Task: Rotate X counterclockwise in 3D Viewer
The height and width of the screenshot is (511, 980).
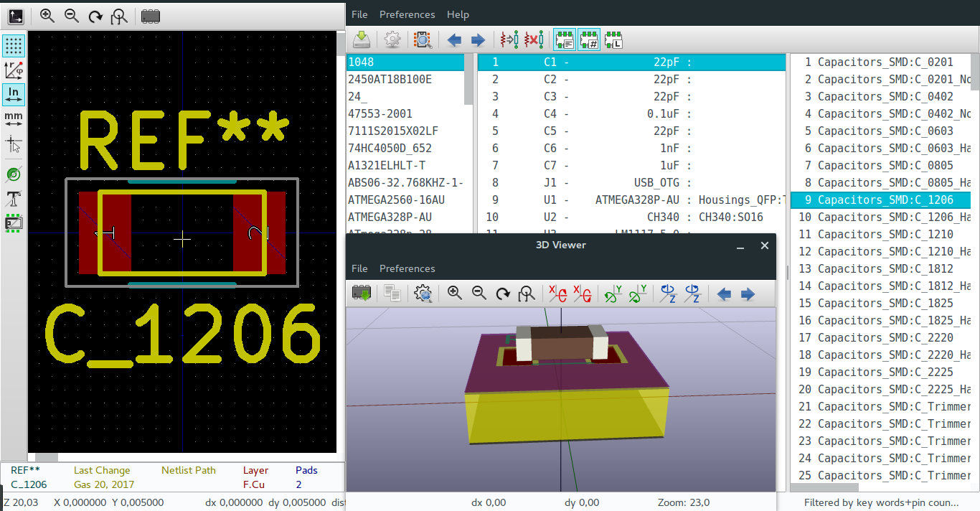Action: (x=583, y=293)
